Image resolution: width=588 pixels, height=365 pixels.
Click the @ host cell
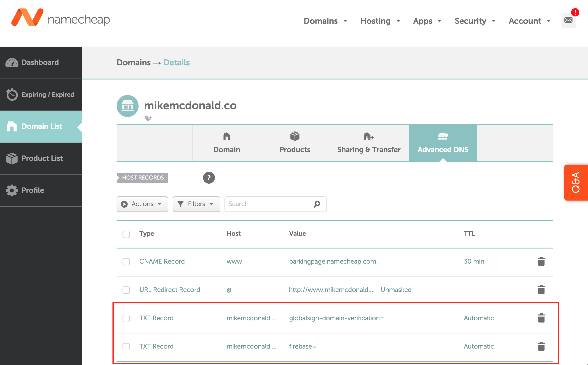[229, 290]
